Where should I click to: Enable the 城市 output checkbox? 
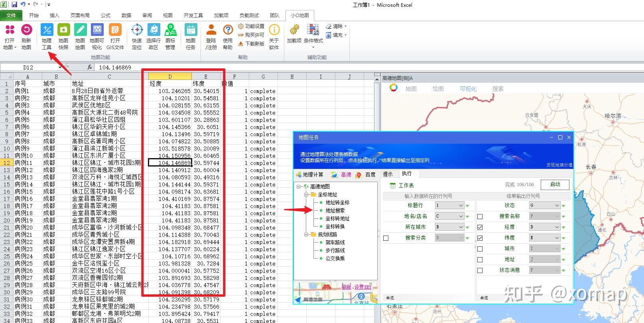click(x=480, y=249)
